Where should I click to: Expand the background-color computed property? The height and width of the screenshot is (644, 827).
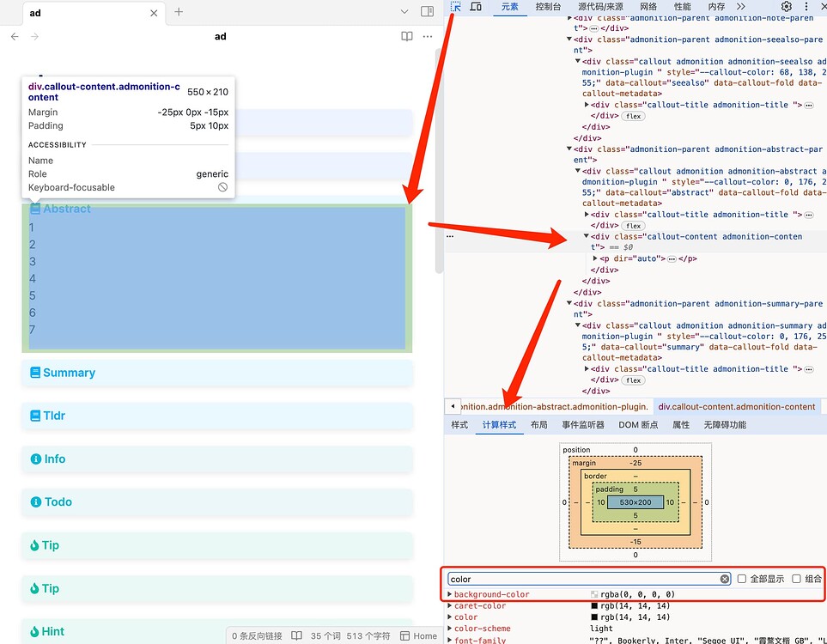(x=450, y=594)
